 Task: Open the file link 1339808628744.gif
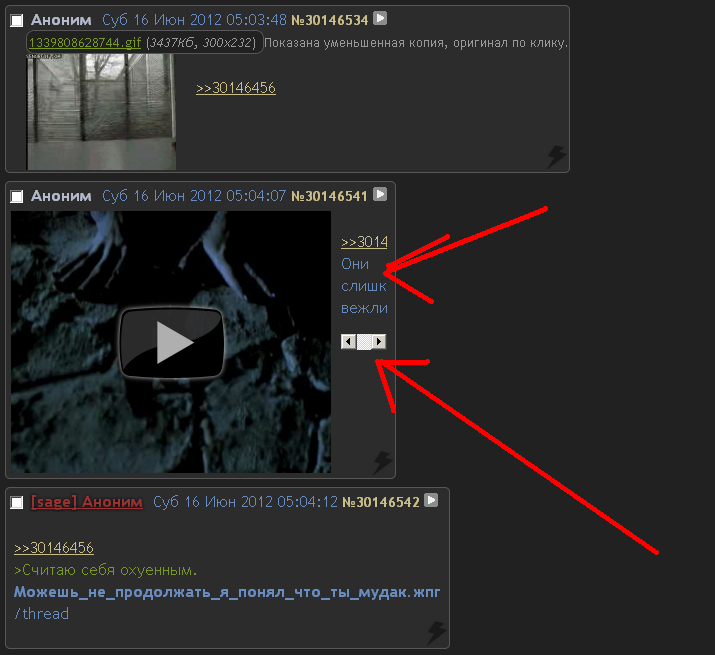(85, 43)
